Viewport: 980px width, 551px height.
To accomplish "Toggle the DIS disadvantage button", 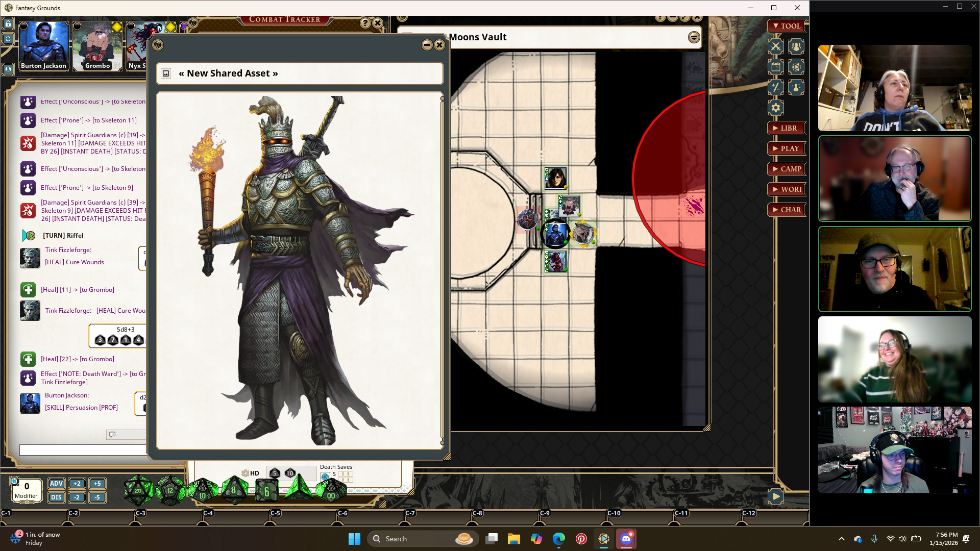I will pos(56,497).
